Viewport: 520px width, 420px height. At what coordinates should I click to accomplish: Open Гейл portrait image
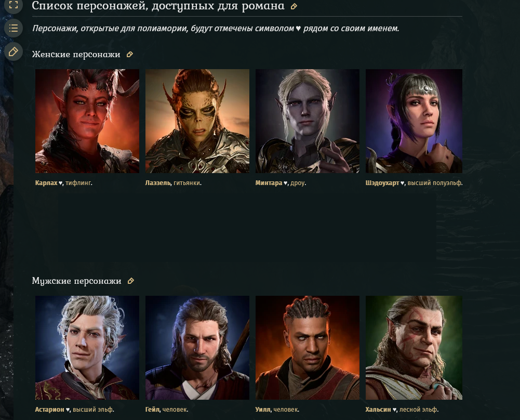click(x=197, y=348)
